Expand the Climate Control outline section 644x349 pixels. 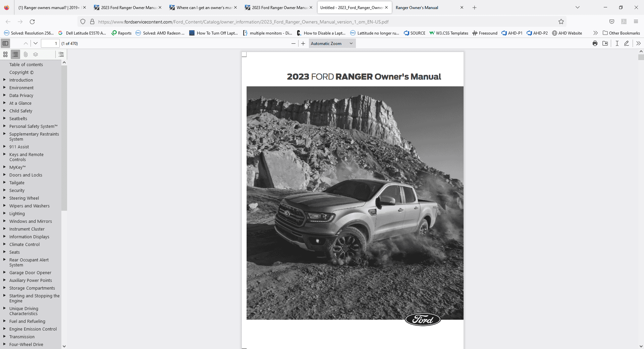click(4, 244)
